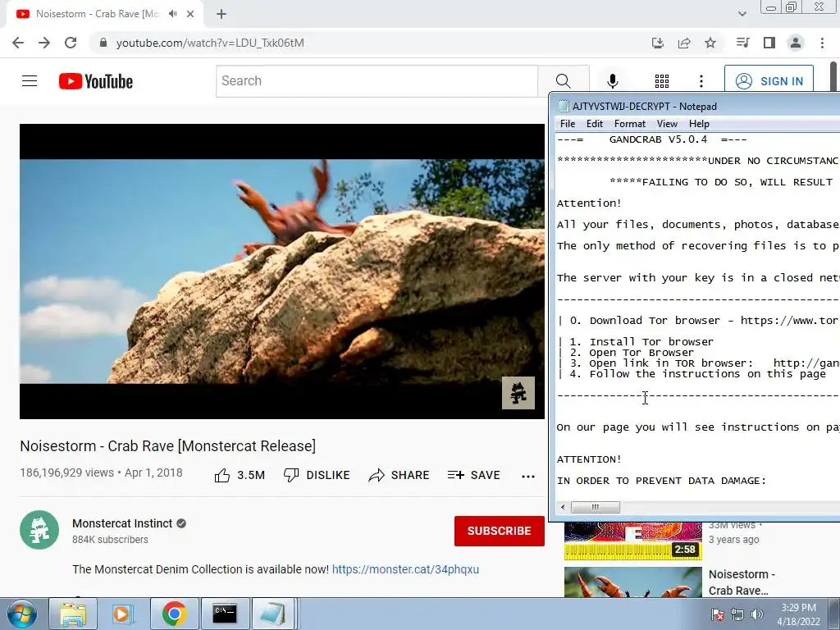Image resolution: width=840 pixels, height=630 pixels.
Task: Open the Notepad Edit menu
Action: pyautogui.click(x=595, y=124)
